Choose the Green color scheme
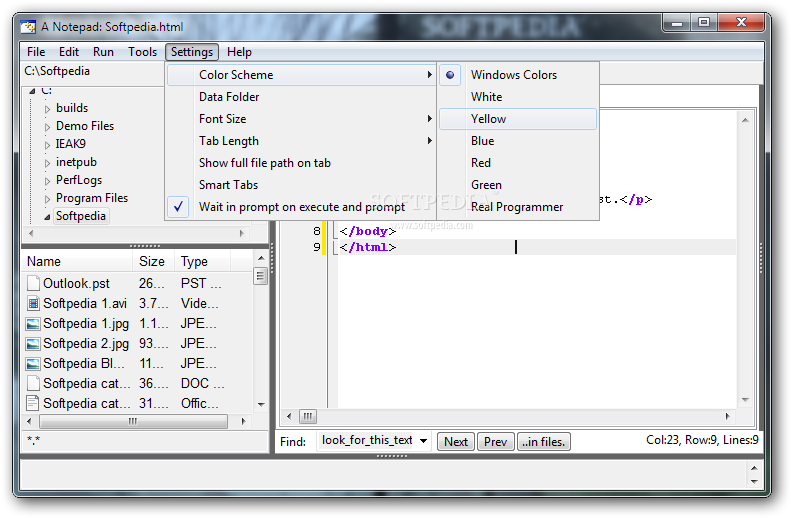 (x=518, y=185)
